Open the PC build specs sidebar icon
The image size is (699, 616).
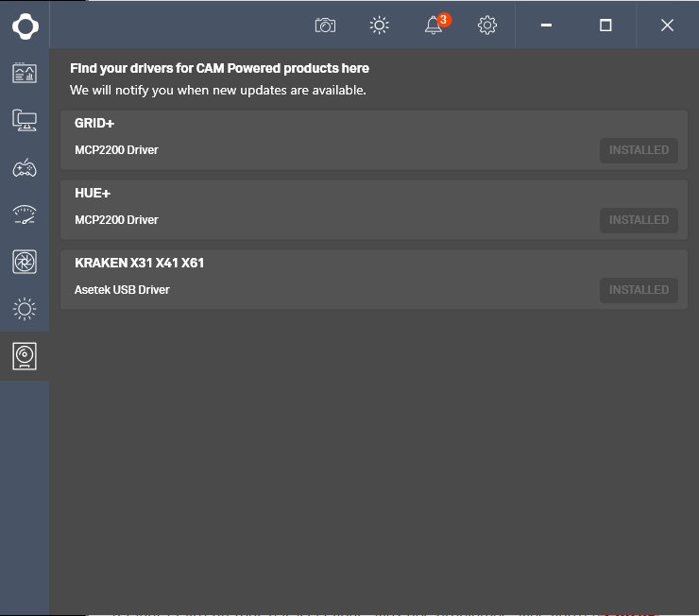[x=25, y=120]
